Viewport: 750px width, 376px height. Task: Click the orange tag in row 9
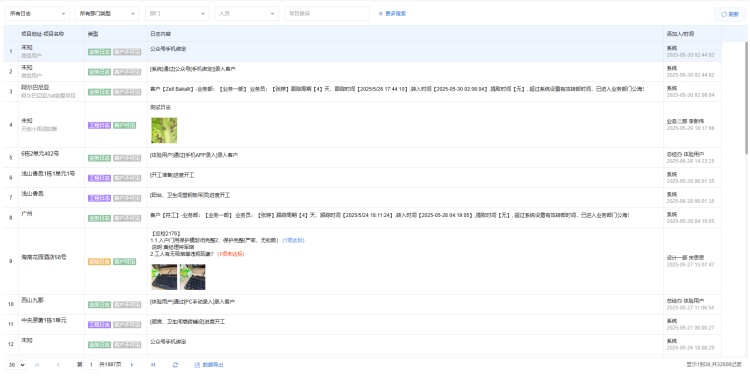[x=99, y=262]
